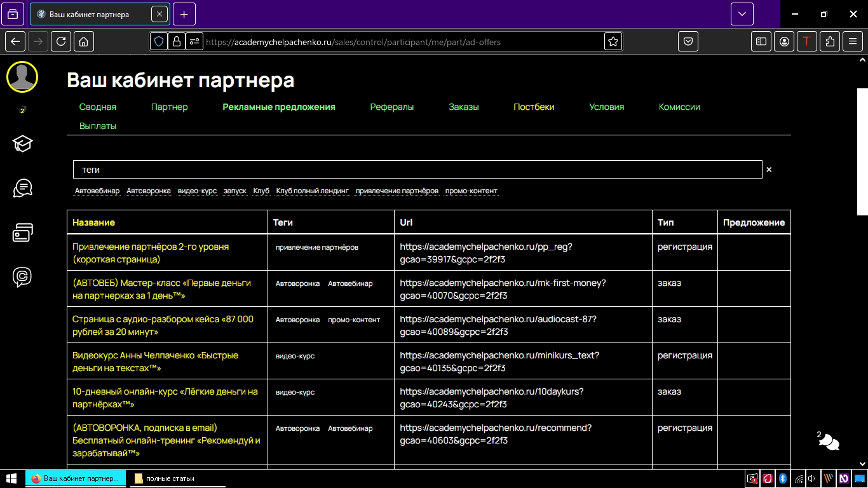Filter by Автовебинар tag below search
868x488 pixels.
click(x=97, y=191)
